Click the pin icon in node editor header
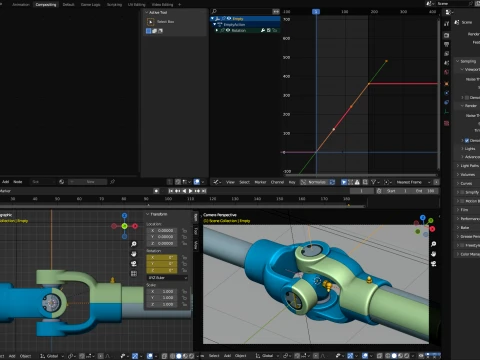Image resolution: width=480 pixels, height=360 pixels. point(112,182)
